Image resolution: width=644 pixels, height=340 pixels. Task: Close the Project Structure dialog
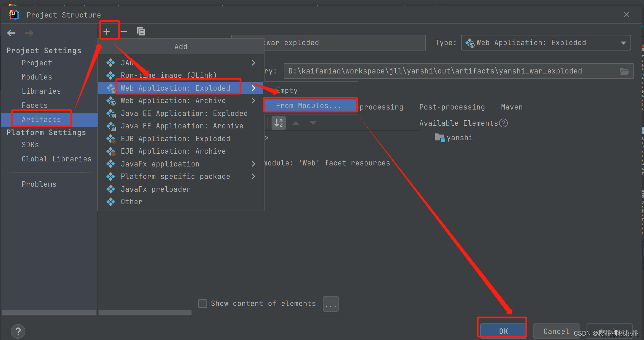click(x=627, y=14)
